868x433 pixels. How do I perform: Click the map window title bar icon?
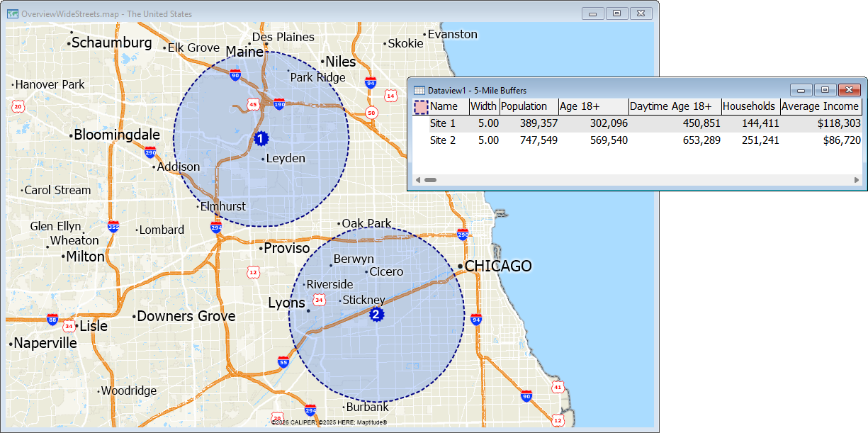click(x=12, y=13)
